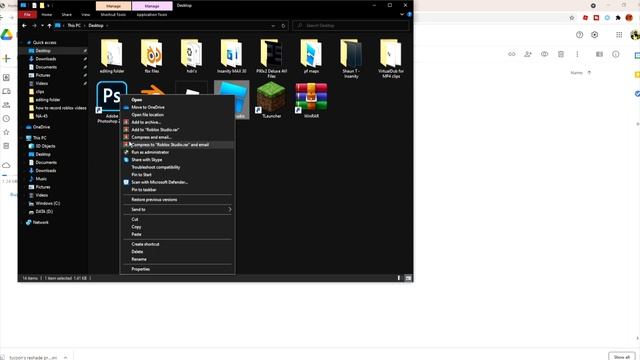The image size is (640, 360).
Task: Refresh the Desktop folder view
Action: [x=283, y=25]
